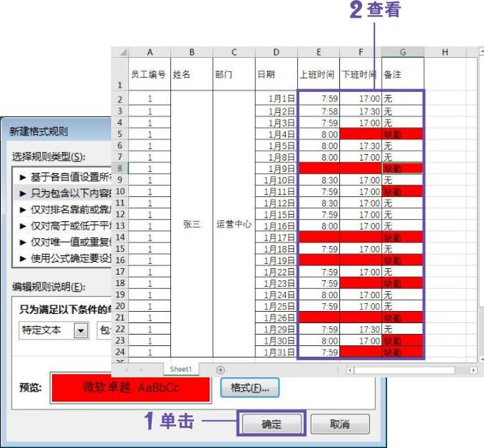Switch to the Sheet1 tab
This screenshot has height=448, width=484.
[181, 370]
